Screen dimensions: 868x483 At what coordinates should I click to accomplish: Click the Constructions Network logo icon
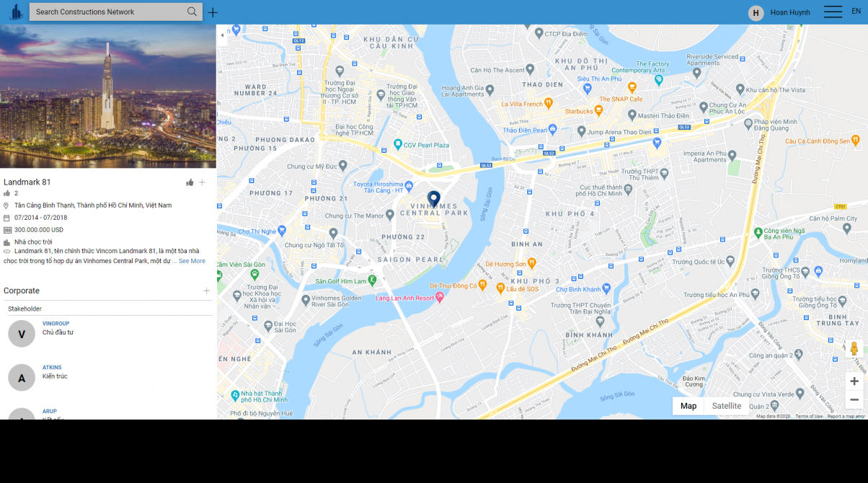(16, 12)
